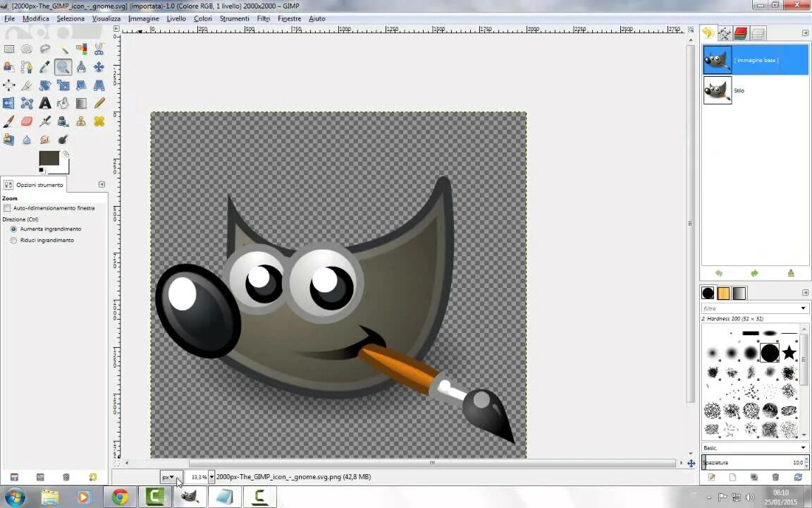Select the Clone stamp tool
812x508 pixels.
pos(81,121)
